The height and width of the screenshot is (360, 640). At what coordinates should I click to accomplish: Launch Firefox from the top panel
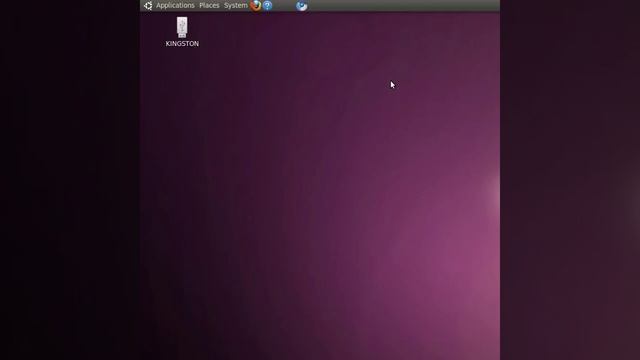[256, 5]
